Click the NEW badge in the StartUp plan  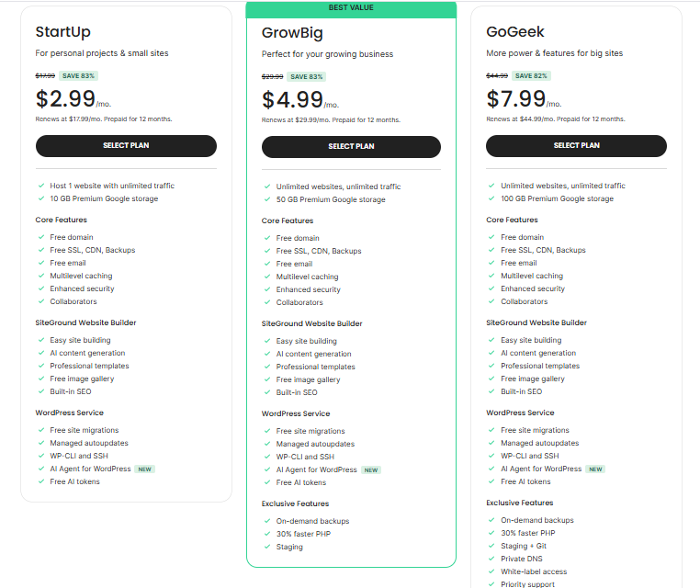click(x=144, y=469)
